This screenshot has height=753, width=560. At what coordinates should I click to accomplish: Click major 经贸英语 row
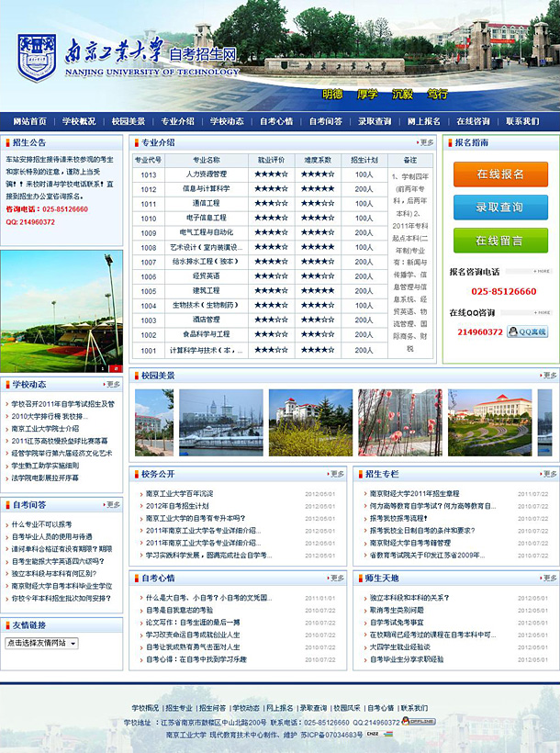click(x=207, y=276)
